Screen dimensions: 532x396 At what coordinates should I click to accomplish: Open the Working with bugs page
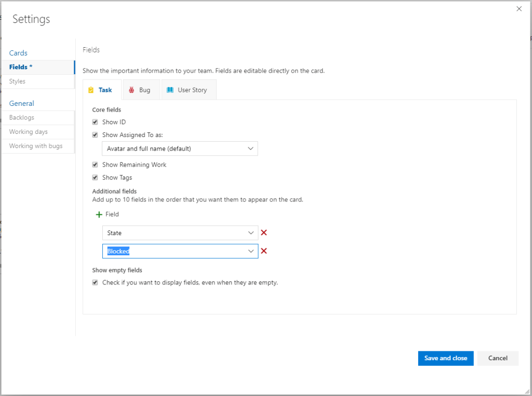tap(35, 146)
